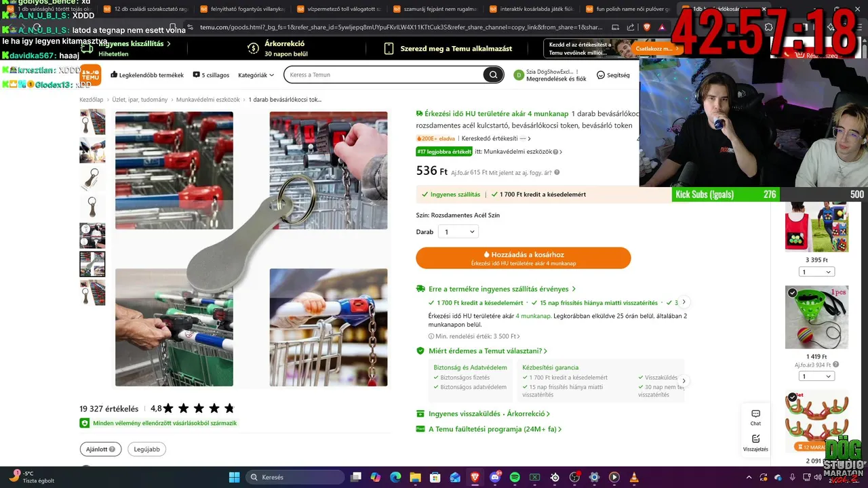Open Outlook from the taskbar
Viewport: 868px width, 488px height.
coord(455,477)
